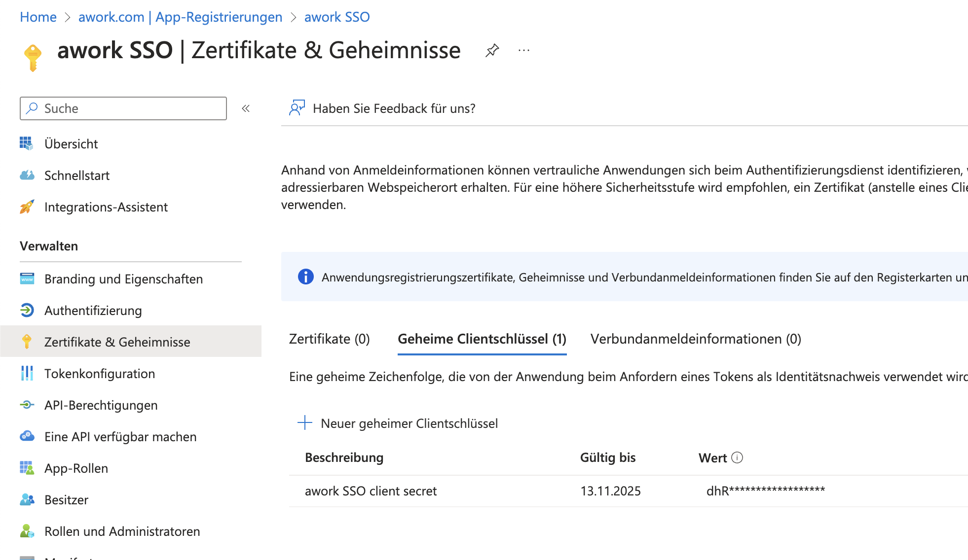Open the more options ellipsis menu
Viewport: 968px width, 560px height.
(x=524, y=50)
